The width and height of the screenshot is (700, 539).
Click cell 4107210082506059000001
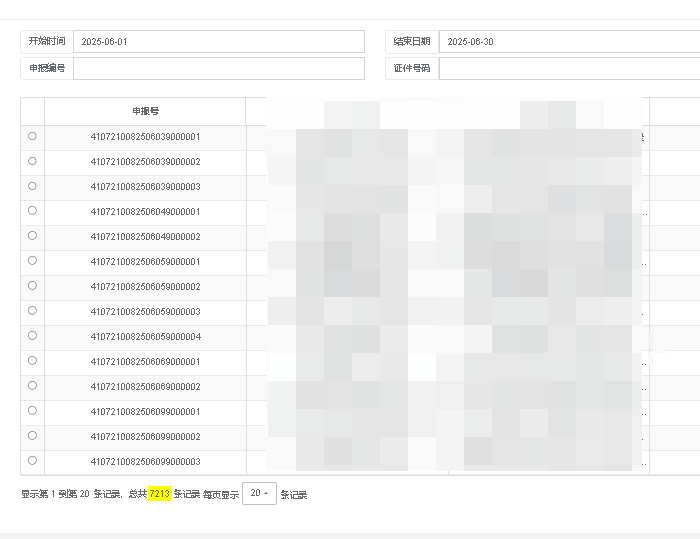click(x=146, y=262)
